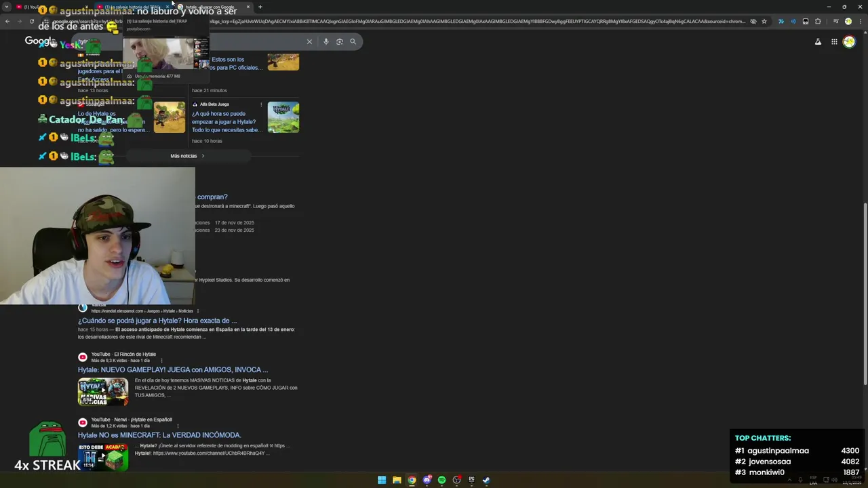The image size is (868, 488).
Task: Open Chrome three-dot menu
Action: (x=861, y=21)
